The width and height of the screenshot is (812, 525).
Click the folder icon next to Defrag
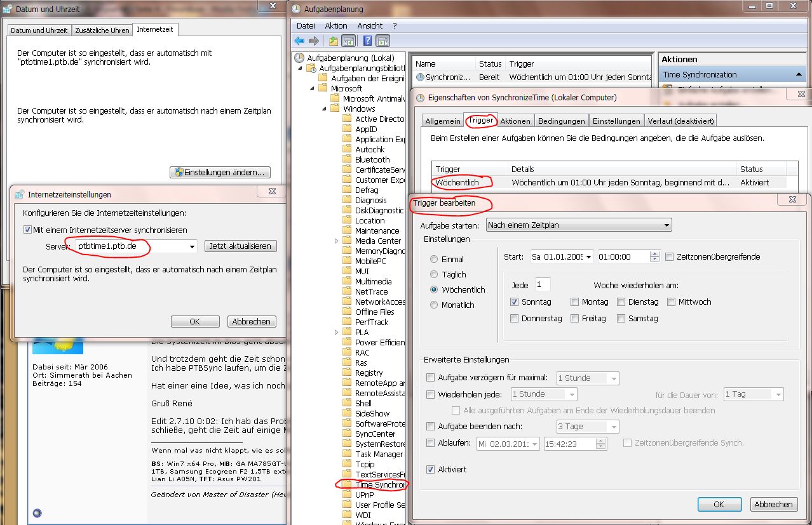(x=347, y=190)
